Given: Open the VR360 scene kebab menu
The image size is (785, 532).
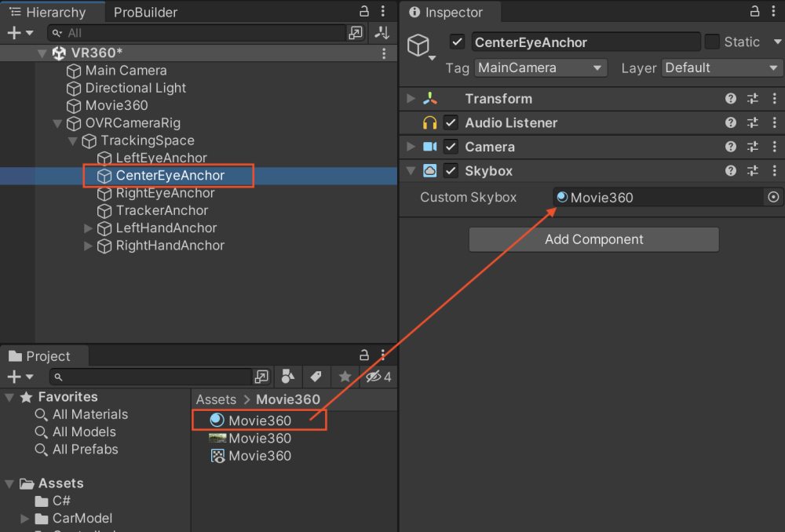Looking at the screenshot, I should (x=384, y=53).
